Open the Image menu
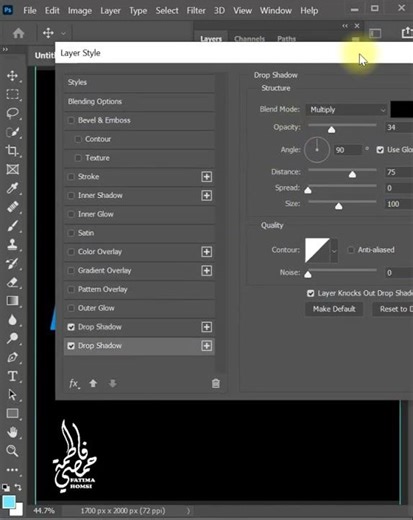 (x=80, y=11)
